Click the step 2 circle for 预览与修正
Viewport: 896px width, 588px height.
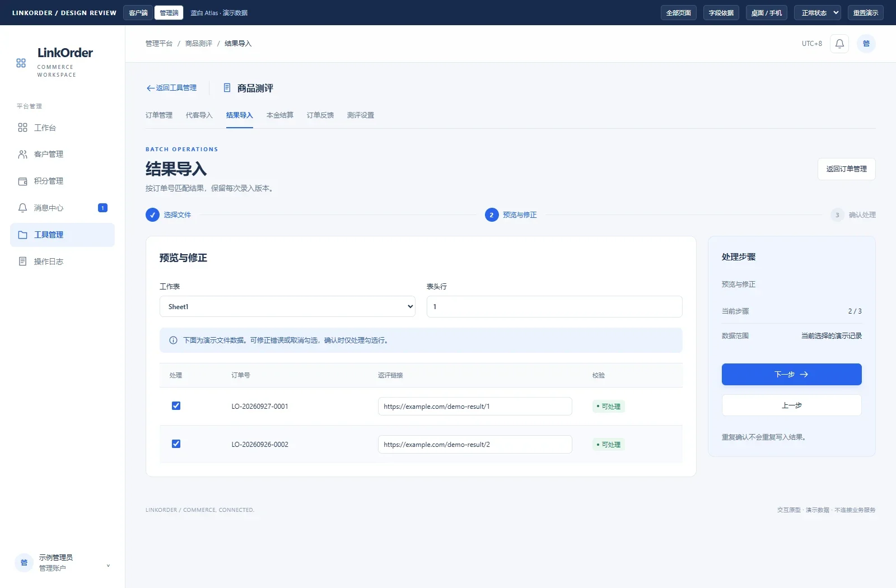coord(492,215)
